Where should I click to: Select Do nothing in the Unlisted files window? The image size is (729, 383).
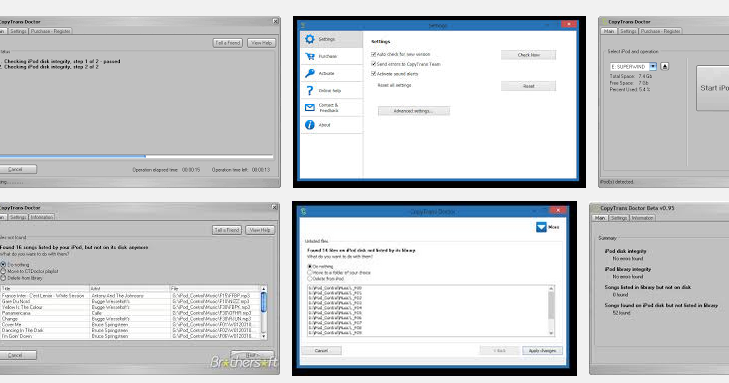(x=310, y=266)
